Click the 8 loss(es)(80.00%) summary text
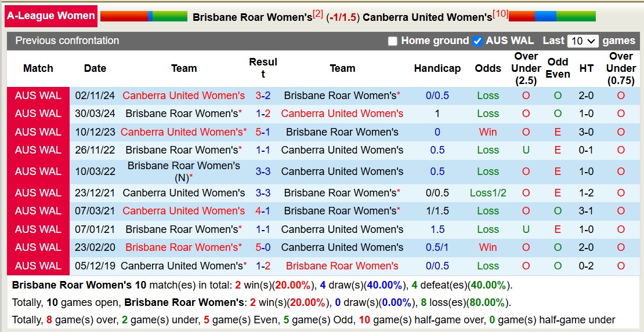 click(464, 303)
